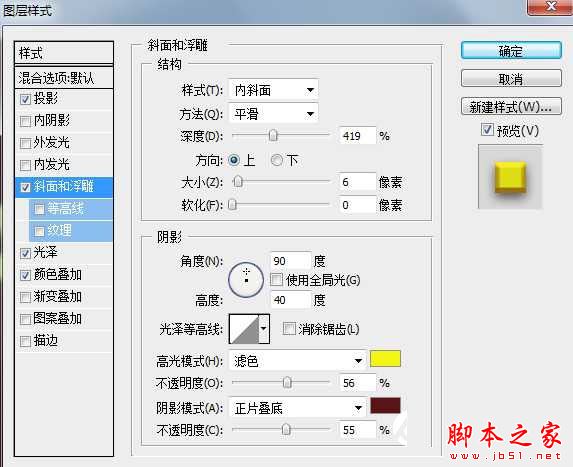
Task: Select the 上 direction radio button
Action: pyautogui.click(x=234, y=160)
